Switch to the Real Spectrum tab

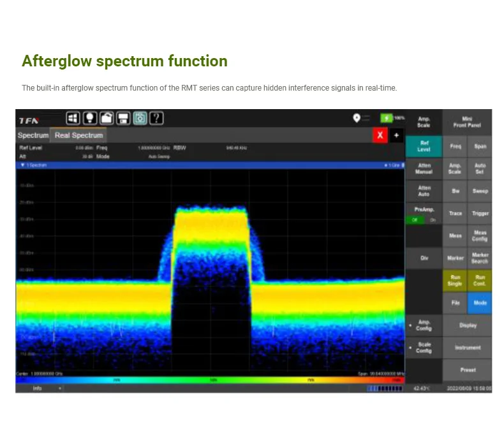coord(78,135)
